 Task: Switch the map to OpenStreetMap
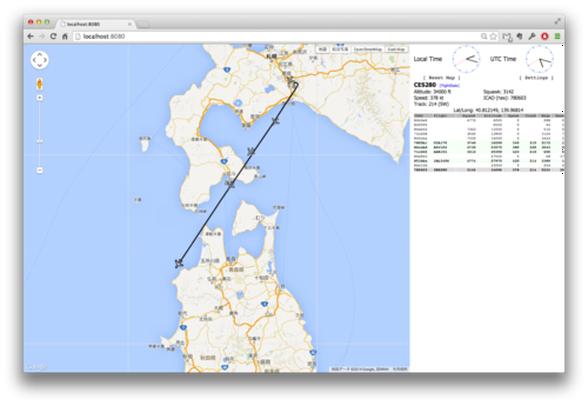click(368, 50)
